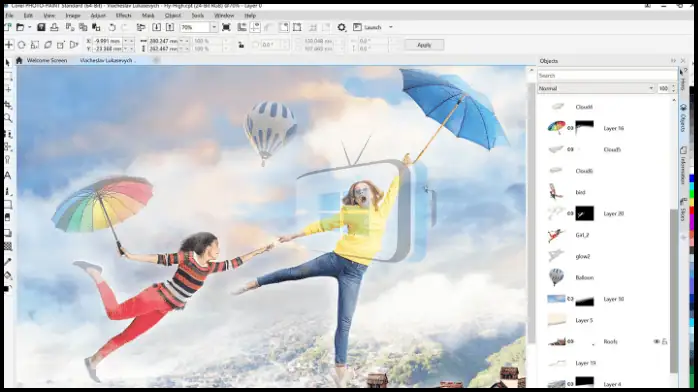Click the New document icon
Viewport: 698px width, 392px height.
[x=8, y=28]
